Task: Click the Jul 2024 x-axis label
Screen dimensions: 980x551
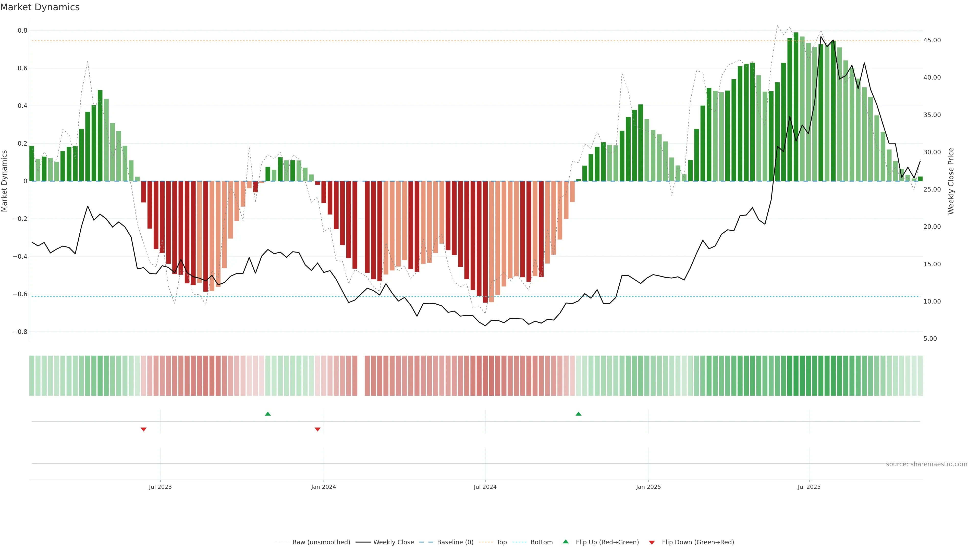Action: coord(485,487)
